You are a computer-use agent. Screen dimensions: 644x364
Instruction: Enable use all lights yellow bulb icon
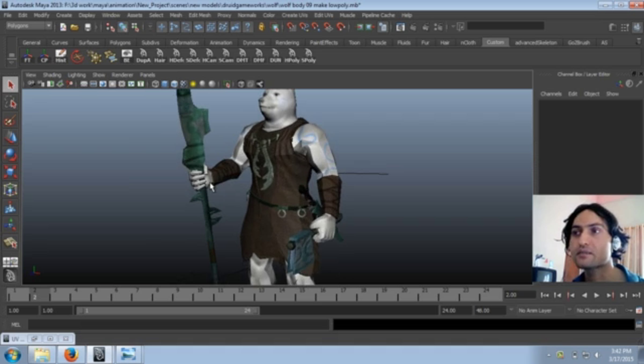point(193,84)
